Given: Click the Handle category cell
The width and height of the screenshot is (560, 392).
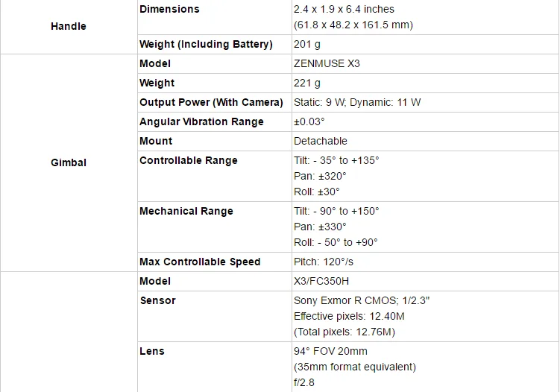Looking at the screenshot, I should coord(69,27).
